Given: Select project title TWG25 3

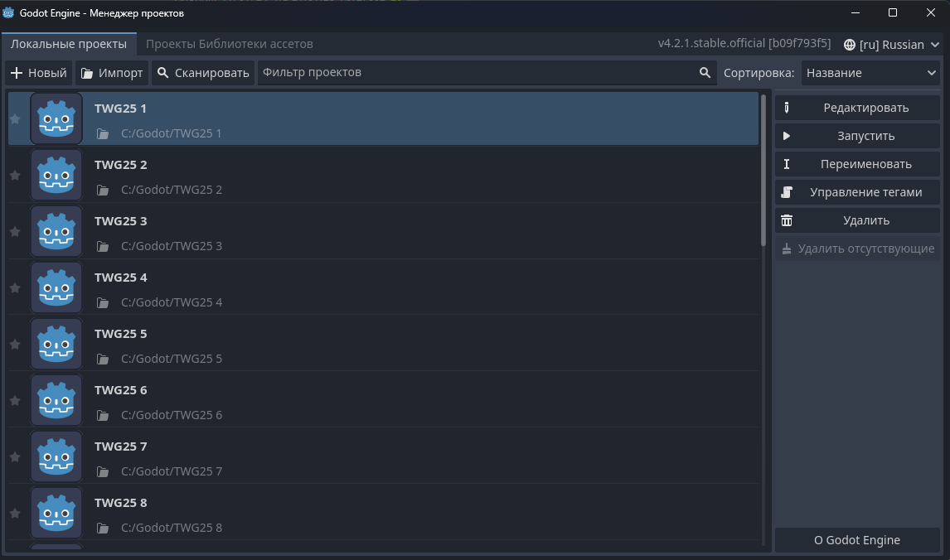Looking at the screenshot, I should tap(120, 221).
